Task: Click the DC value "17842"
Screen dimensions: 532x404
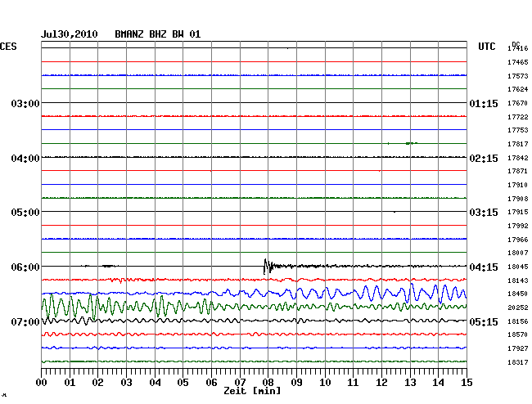Action: click(518, 158)
